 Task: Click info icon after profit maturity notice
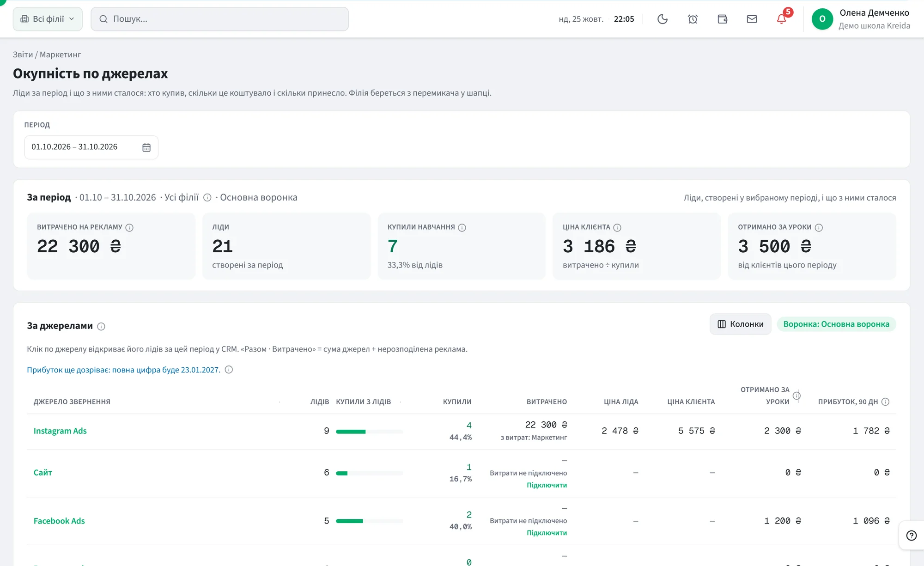229,370
